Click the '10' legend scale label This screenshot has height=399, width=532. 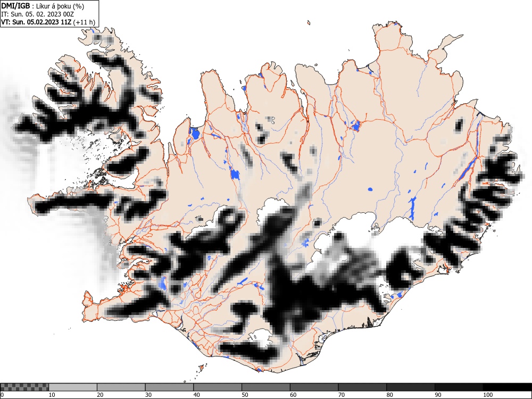pos(52,395)
